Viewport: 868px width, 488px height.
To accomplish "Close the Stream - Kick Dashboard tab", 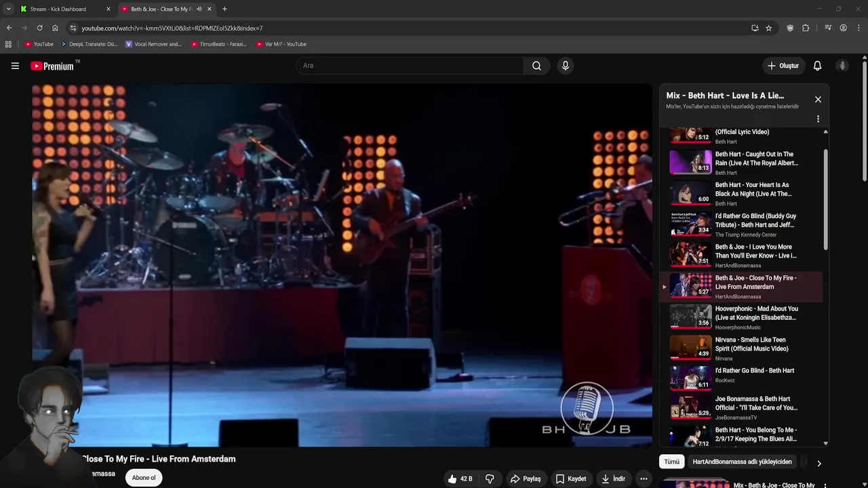I will [108, 9].
